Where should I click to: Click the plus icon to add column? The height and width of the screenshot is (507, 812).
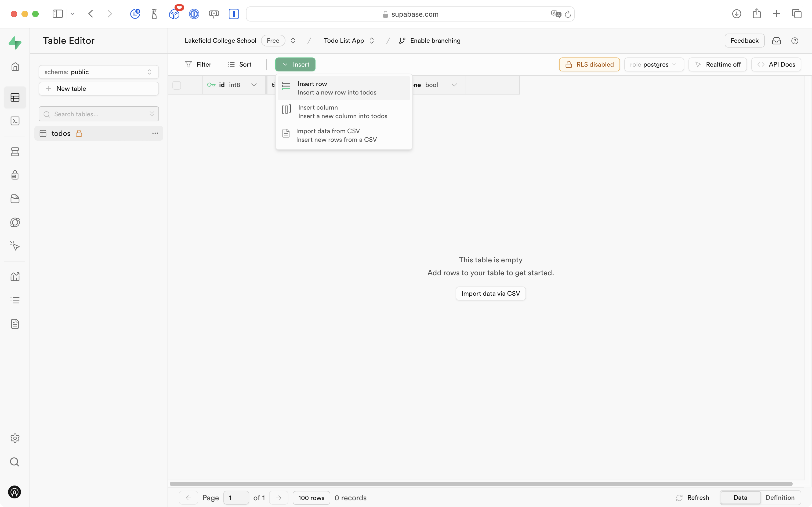[x=492, y=86]
